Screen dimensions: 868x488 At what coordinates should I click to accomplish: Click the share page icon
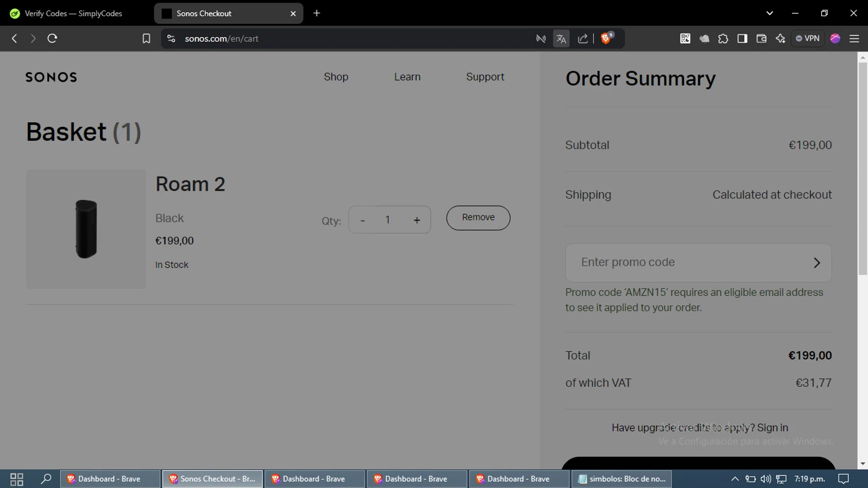point(583,39)
